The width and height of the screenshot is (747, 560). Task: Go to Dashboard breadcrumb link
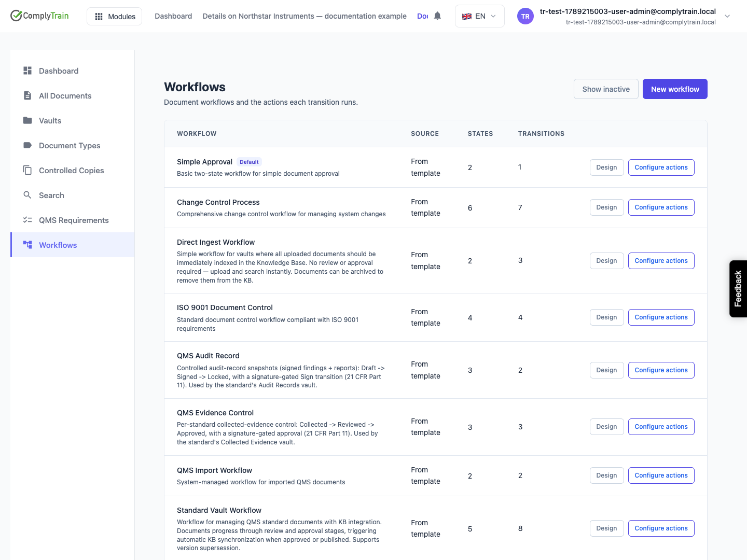[x=173, y=16]
